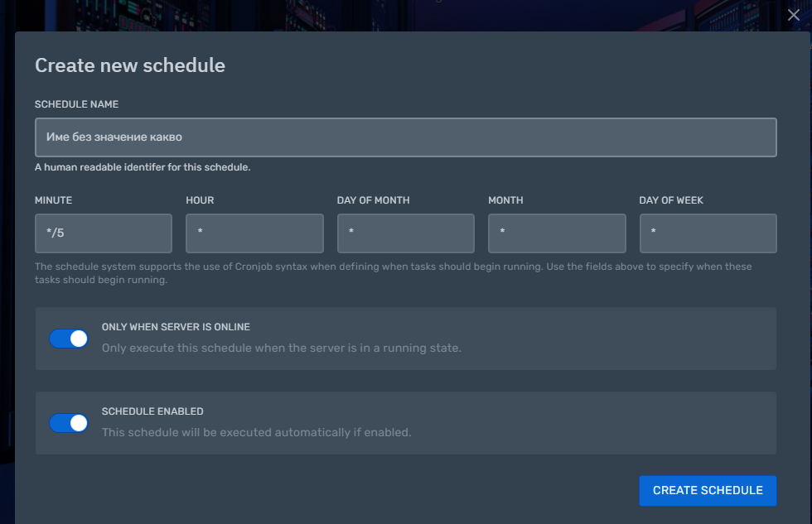The image size is (812, 524).
Task: Select the Minute cron field
Action: click(104, 233)
